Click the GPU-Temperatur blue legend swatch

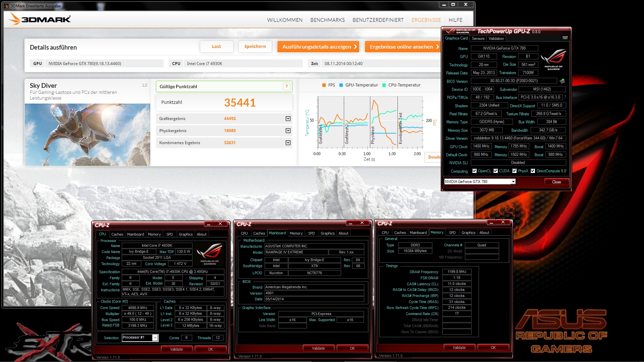341,85
